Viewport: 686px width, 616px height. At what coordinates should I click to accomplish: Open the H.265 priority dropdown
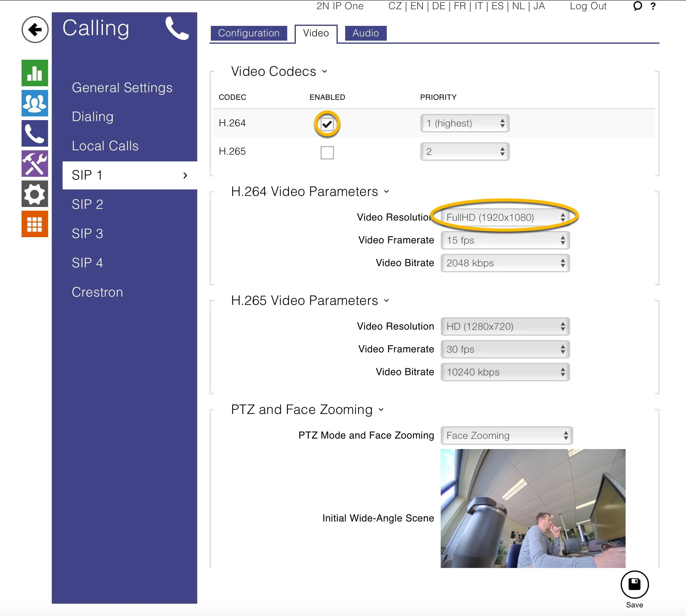[x=465, y=152]
